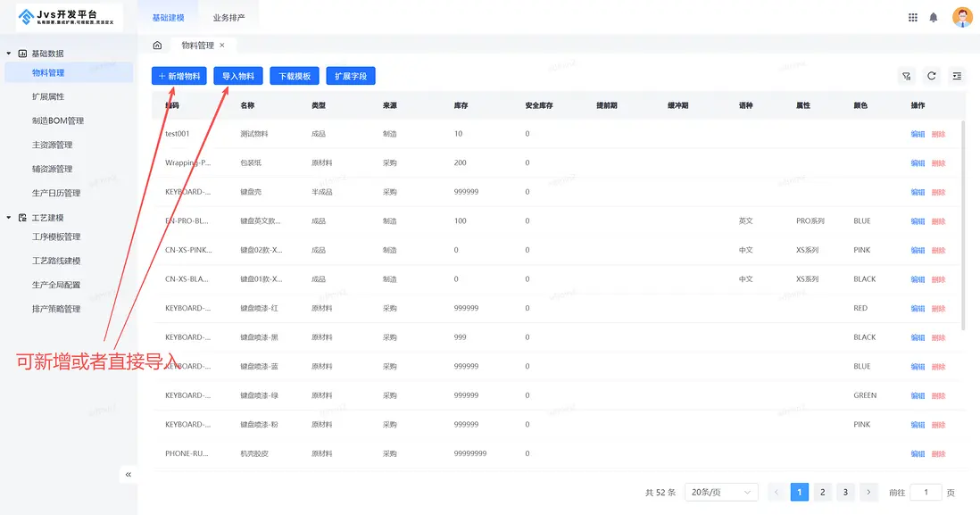Click the 安全库存 column header

(x=539, y=105)
